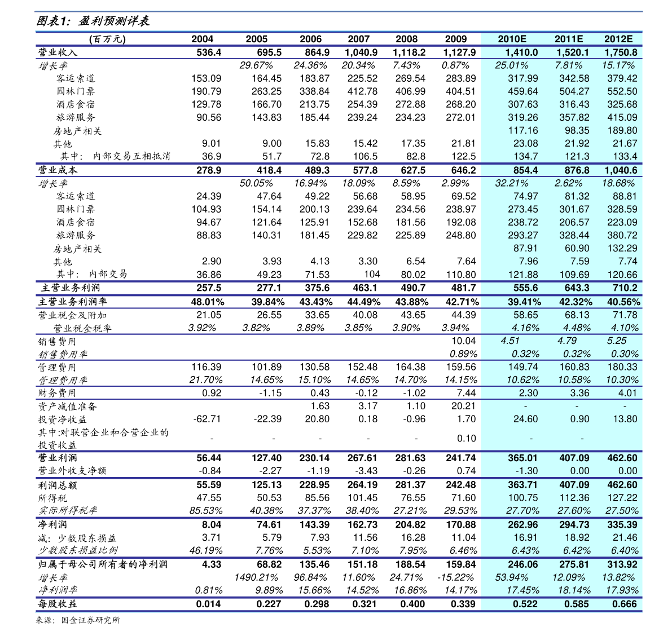Select the 328.44 cell

pos(574,235)
